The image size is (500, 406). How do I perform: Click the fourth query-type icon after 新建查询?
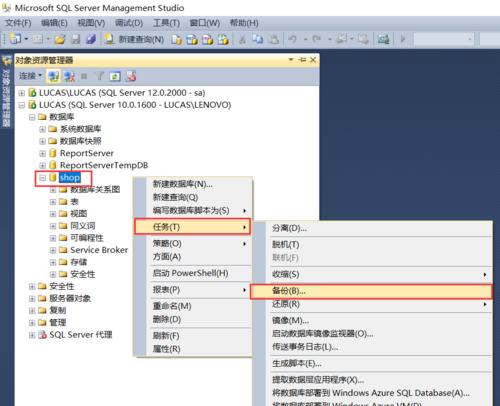pos(223,40)
